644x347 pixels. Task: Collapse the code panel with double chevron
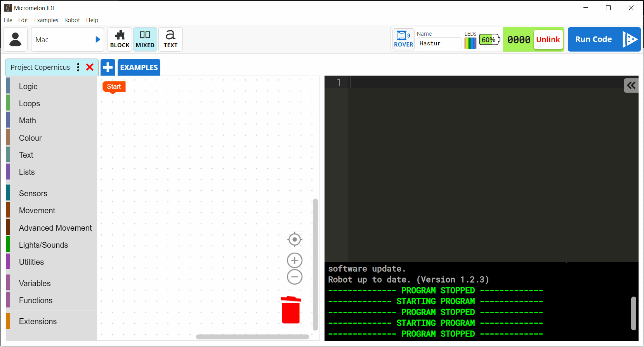tap(631, 86)
